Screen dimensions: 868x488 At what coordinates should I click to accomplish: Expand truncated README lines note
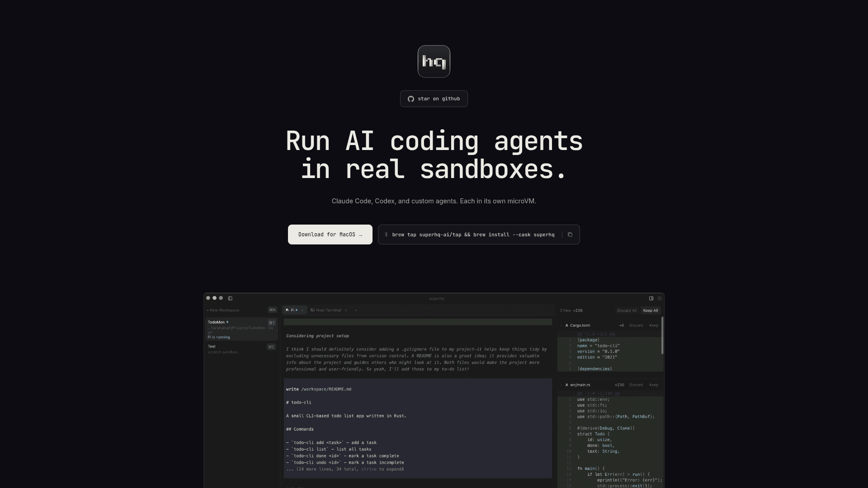pos(345,469)
